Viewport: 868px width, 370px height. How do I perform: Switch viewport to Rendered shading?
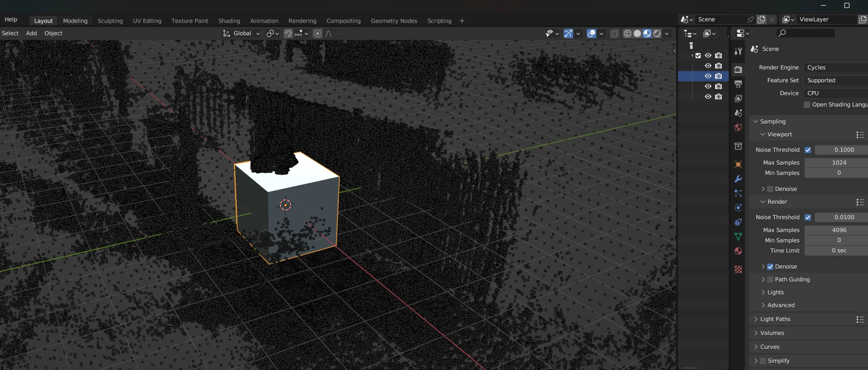(657, 34)
